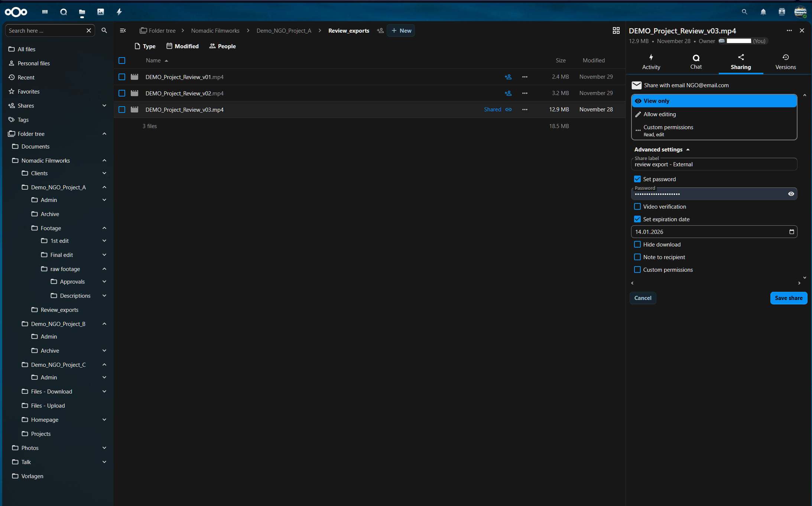Click share icon for DEMO_Project_Review_v01.mp4

click(x=508, y=77)
